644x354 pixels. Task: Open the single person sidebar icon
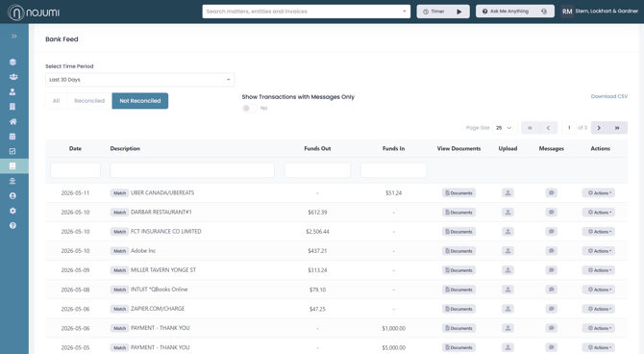[12, 91]
